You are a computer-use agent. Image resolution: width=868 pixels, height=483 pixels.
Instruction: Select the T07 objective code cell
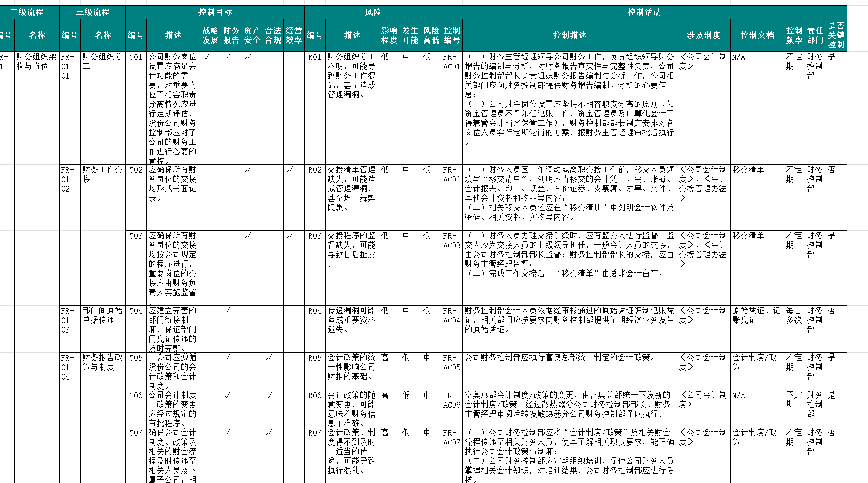pos(136,455)
